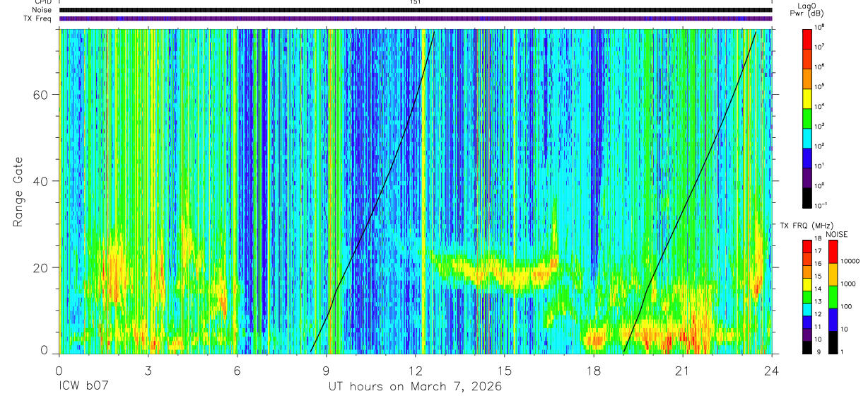Click x-axis tick label '24'
Viewport: 868px width, 401px height.
[772, 371]
